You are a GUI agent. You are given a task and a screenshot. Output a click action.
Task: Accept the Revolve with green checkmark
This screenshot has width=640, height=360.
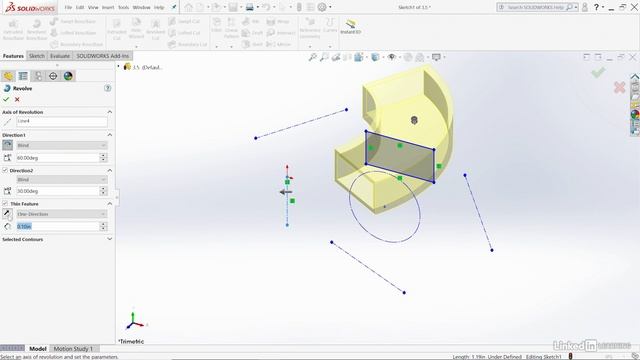6,99
